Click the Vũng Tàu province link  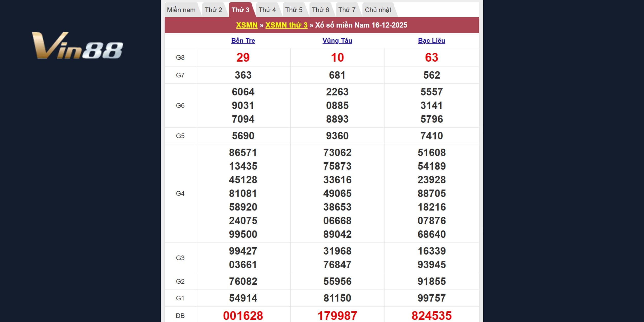(337, 41)
